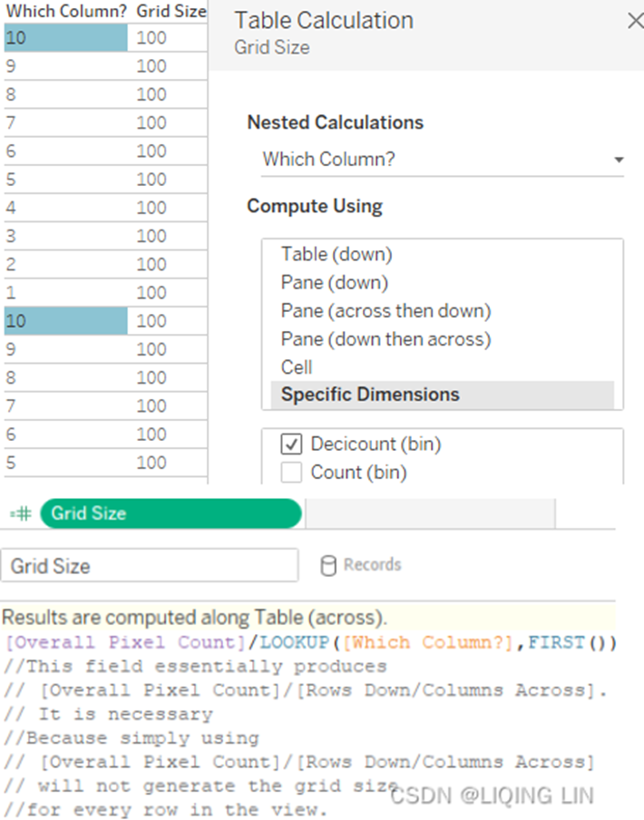
Task: Select Table (down) compute option
Action: pos(337,254)
